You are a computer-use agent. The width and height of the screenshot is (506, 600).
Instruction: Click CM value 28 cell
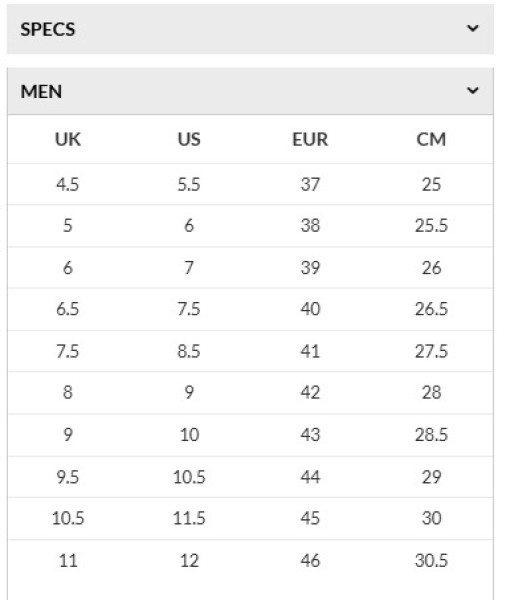pos(431,393)
